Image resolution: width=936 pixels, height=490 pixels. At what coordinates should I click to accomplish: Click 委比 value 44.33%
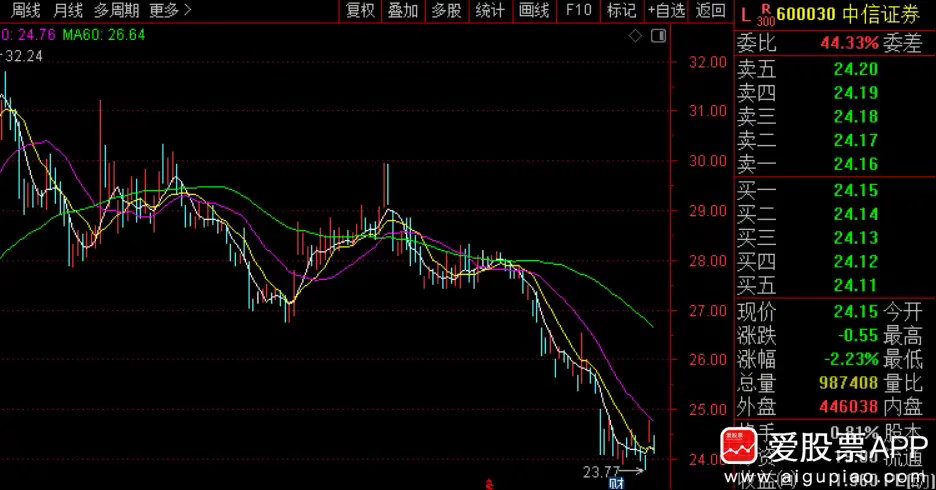[849, 43]
